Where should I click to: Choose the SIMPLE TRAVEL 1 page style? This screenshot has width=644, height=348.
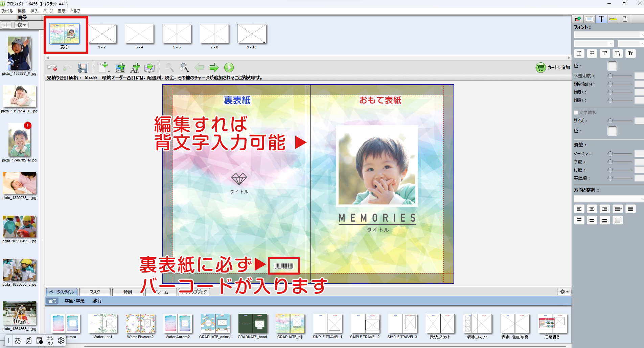[x=327, y=324]
